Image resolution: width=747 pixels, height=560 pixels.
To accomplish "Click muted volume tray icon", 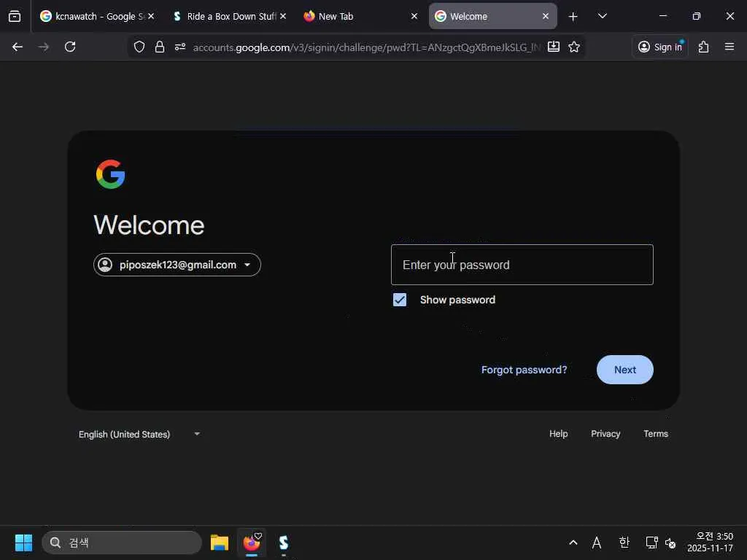I will [670, 542].
